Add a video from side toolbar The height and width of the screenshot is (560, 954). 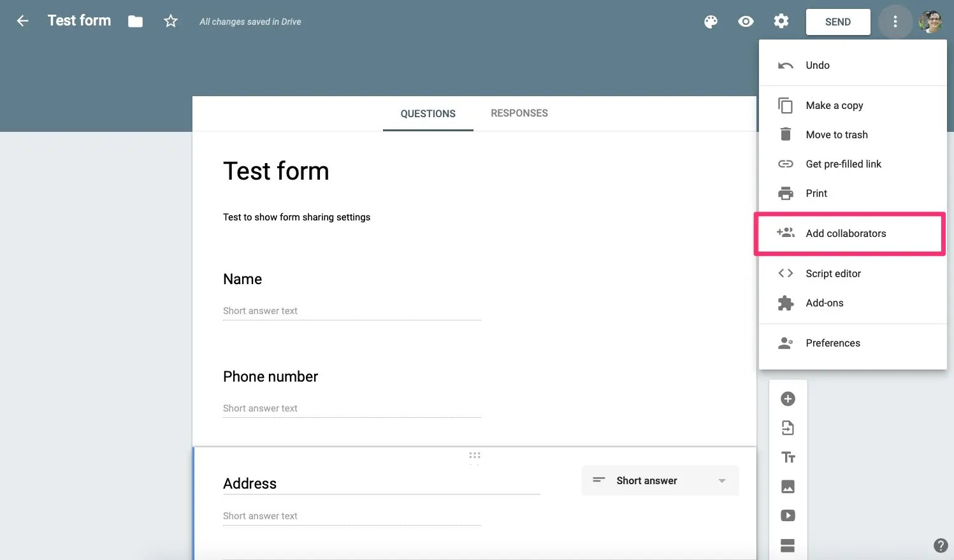[x=788, y=515]
